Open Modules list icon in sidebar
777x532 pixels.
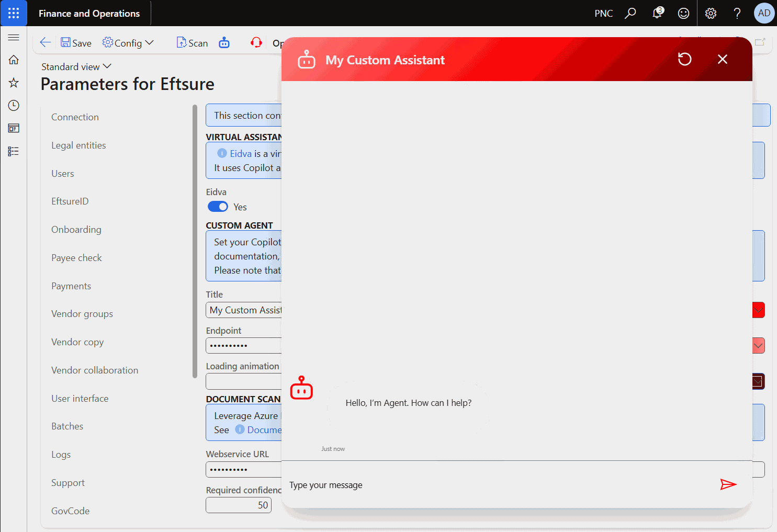14,151
